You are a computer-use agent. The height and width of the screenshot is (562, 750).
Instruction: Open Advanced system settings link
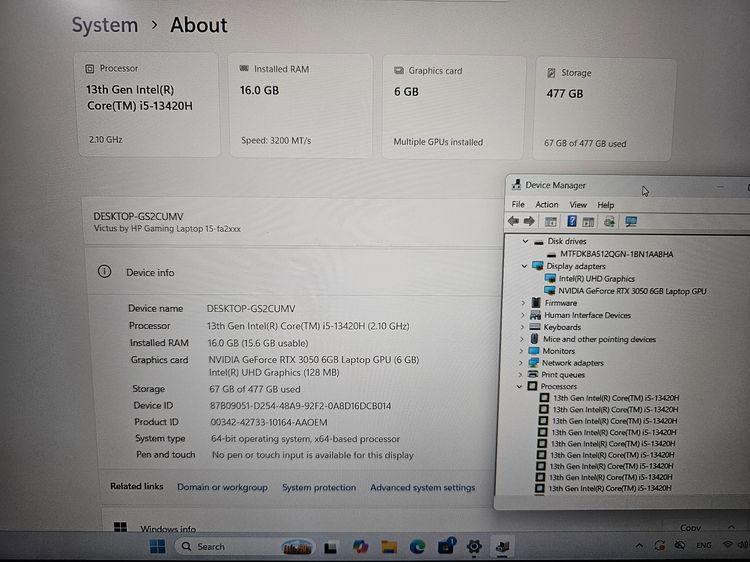tap(423, 487)
